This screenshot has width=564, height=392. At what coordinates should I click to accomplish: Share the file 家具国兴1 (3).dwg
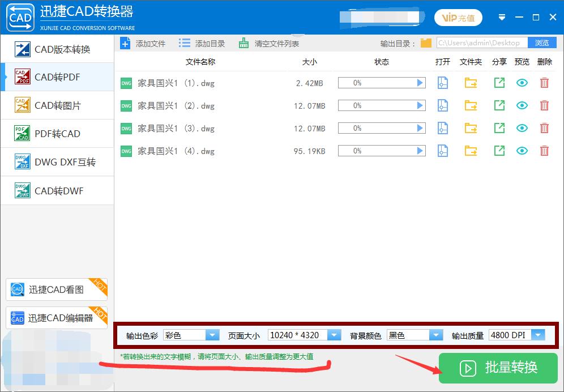pyautogui.click(x=499, y=128)
